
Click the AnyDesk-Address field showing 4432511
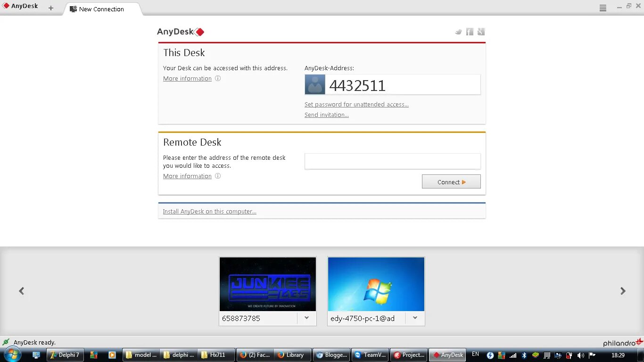392,84
